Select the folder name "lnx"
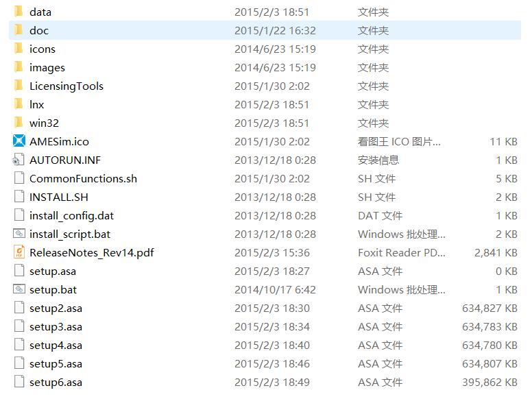Viewport: 532px width, 399px height. (36, 104)
